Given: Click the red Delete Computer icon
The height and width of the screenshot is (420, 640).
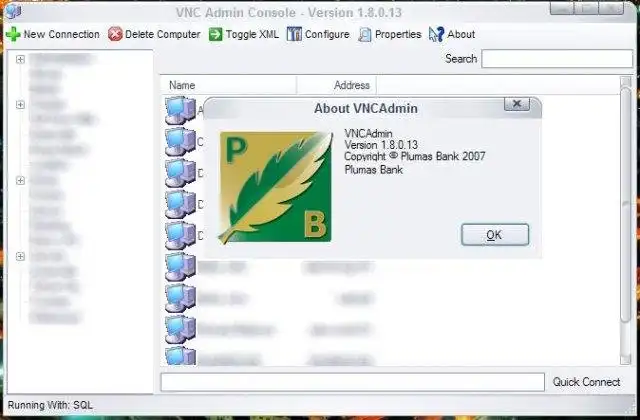Looking at the screenshot, I should pyautogui.click(x=115, y=34).
